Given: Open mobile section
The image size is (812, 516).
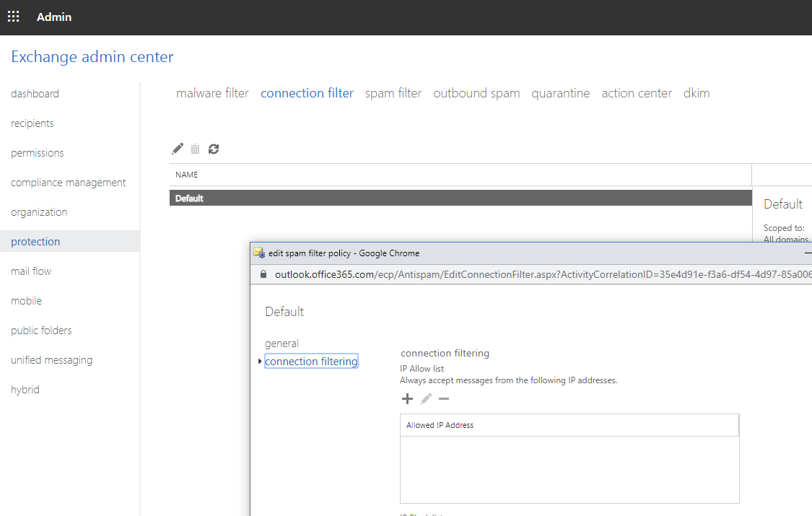Looking at the screenshot, I should [x=27, y=301].
